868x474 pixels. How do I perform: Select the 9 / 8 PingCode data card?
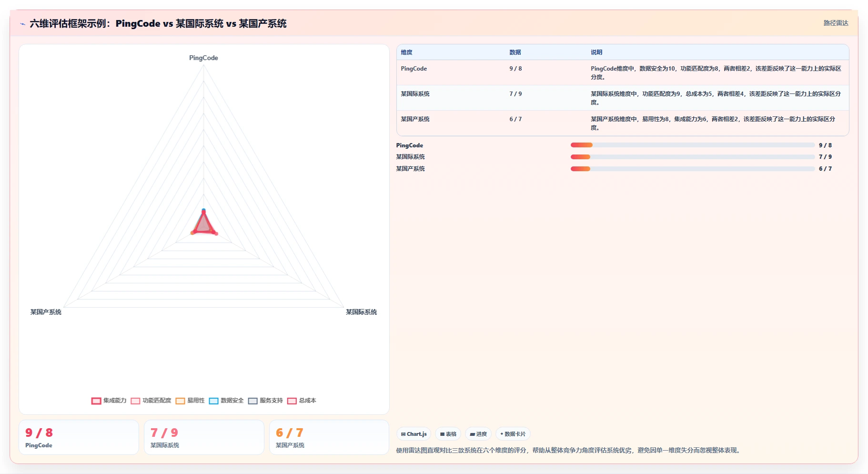tap(79, 437)
